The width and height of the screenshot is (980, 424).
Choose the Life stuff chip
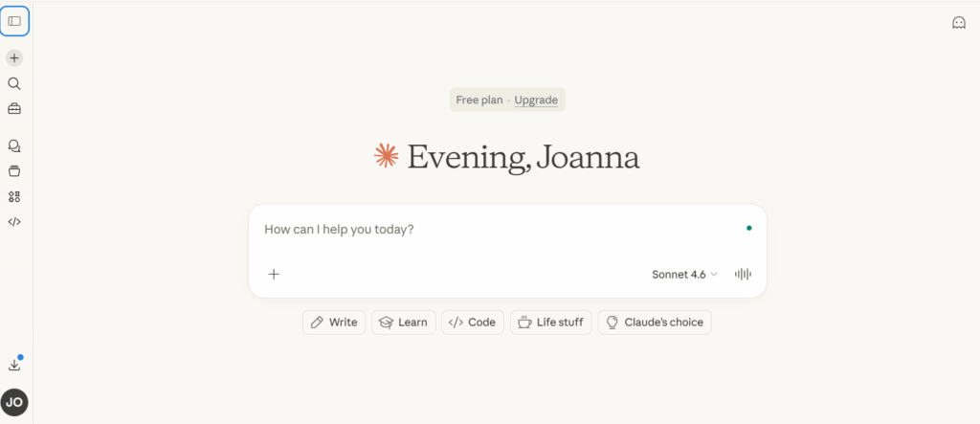(x=551, y=323)
